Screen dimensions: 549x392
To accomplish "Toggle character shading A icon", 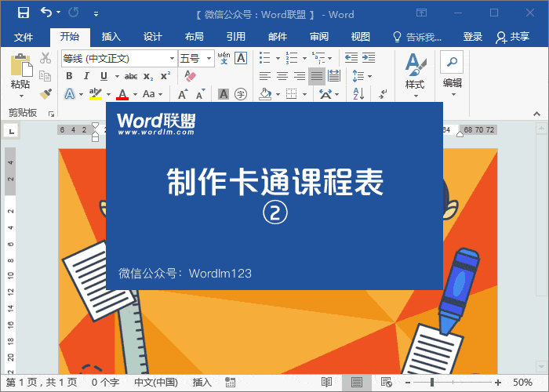I will coord(223,94).
